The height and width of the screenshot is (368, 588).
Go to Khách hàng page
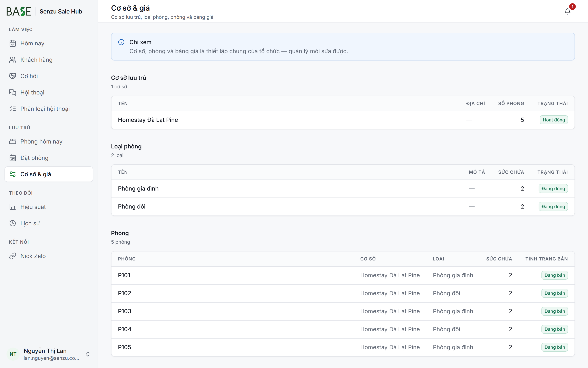(x=49, y=60)
